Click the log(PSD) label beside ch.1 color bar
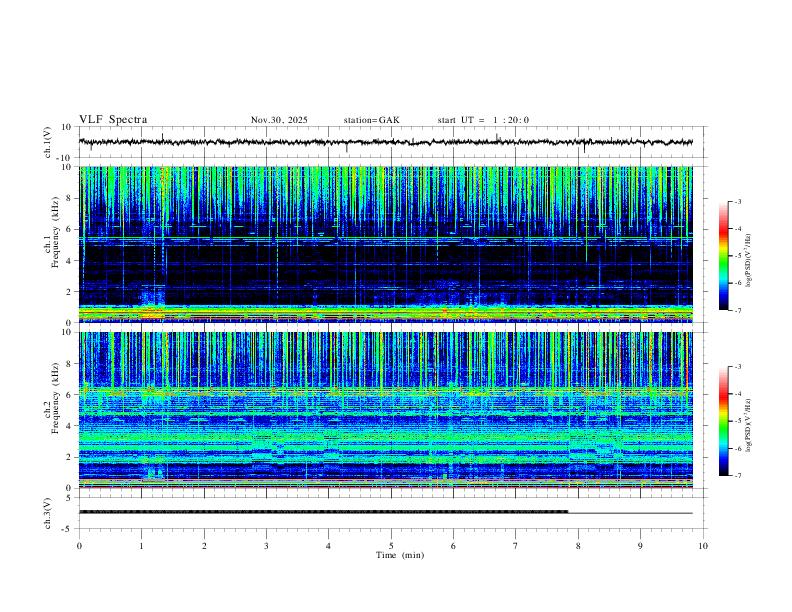Screen dimensions: 792x612 point(748,261)
